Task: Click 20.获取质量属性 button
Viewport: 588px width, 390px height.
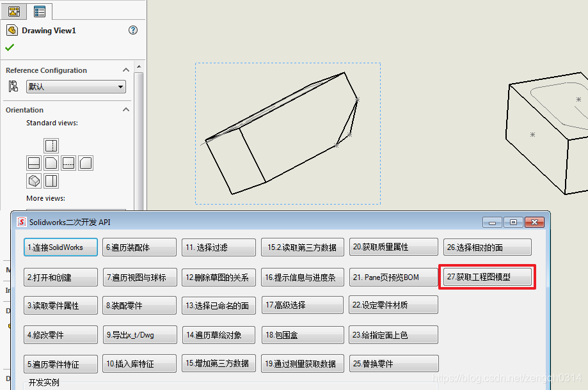Action: (x=393, y=247)
